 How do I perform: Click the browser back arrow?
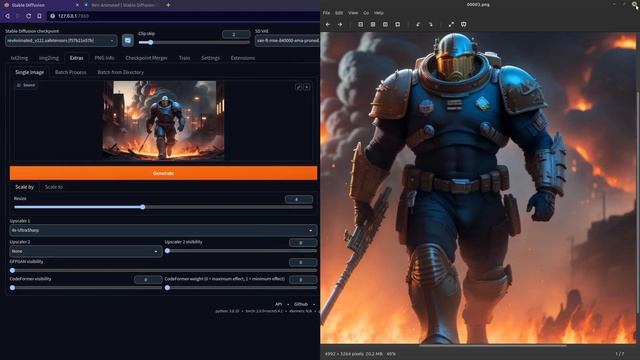[7, 16]
